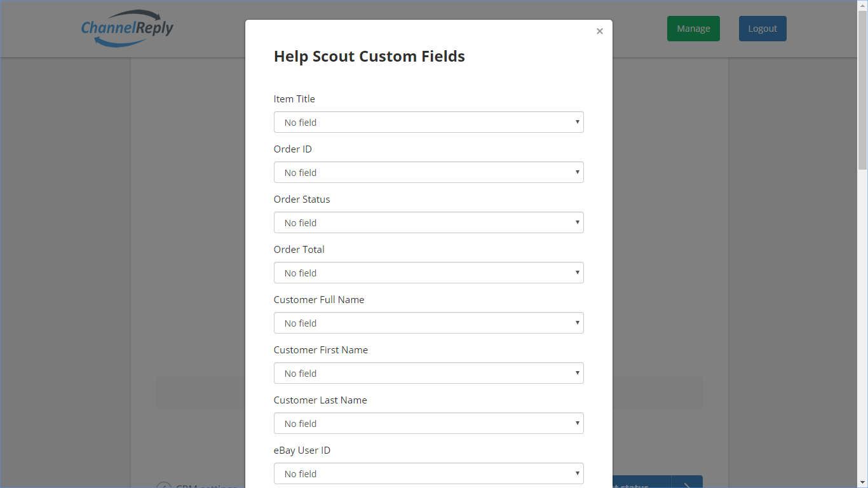Open the Customer Last Name dropdown
This screenshot has height=488, width=868.
[429, 423]
